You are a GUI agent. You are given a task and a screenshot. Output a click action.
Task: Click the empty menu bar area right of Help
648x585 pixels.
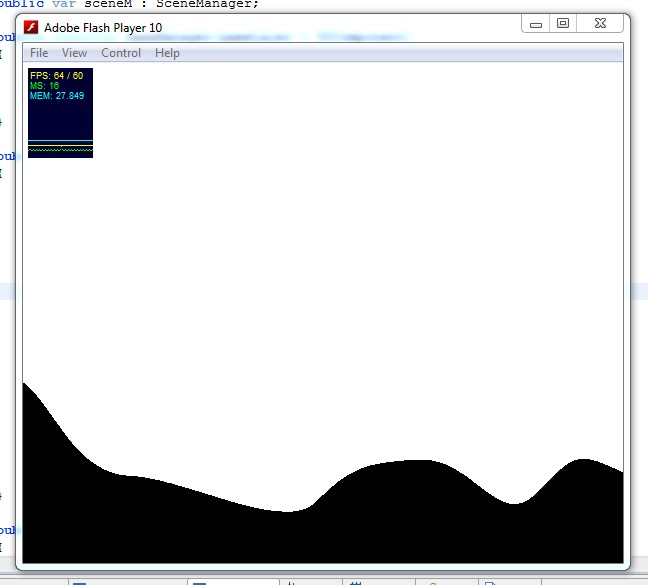pos(400,53)
